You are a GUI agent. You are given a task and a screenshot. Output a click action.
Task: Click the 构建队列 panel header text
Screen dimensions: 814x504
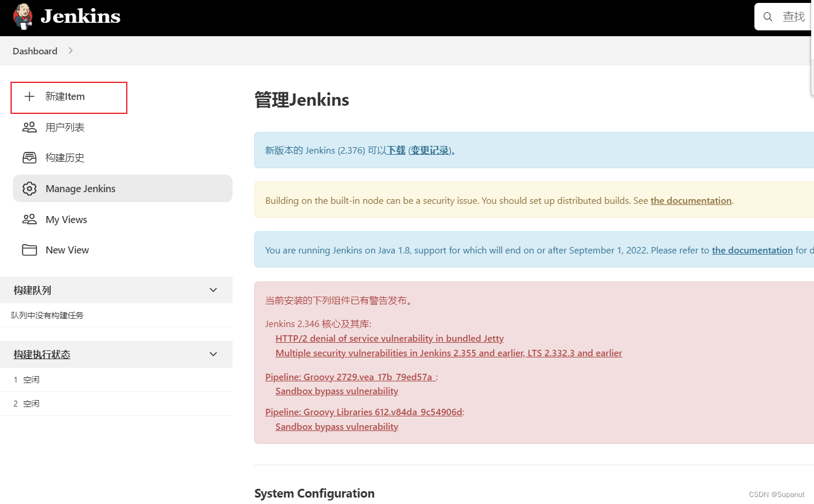tap(32, 290)
